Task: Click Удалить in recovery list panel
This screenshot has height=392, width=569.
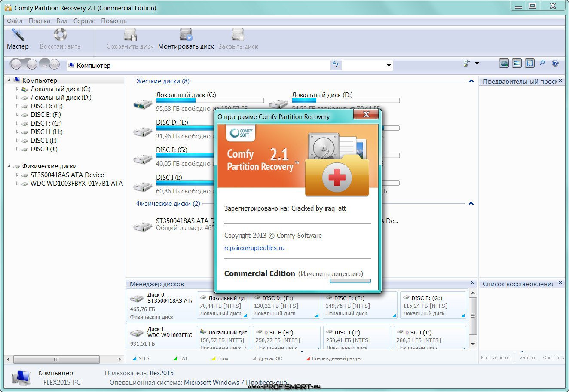Action: coord(529,358)
